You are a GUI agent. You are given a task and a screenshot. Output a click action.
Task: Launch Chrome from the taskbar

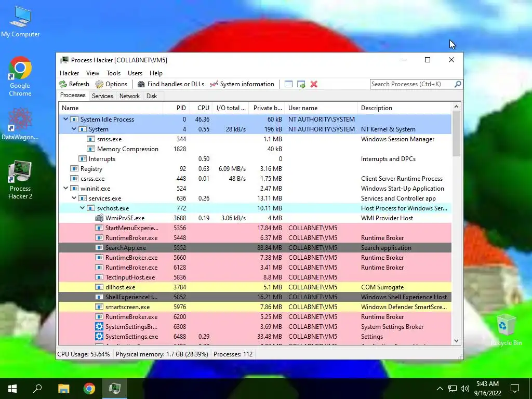point(89,389)
